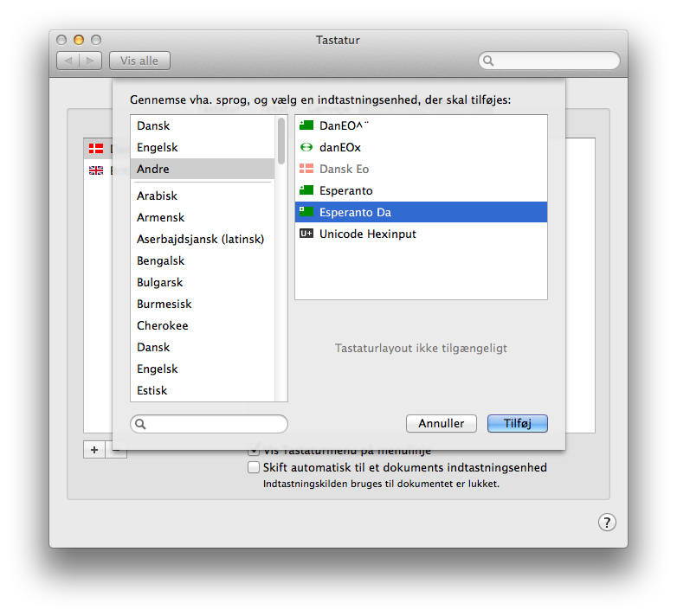677x616 pixels.
Task: Click the Vis alle toolbar button
Action: pyautogui.click(x=139, y=61)
